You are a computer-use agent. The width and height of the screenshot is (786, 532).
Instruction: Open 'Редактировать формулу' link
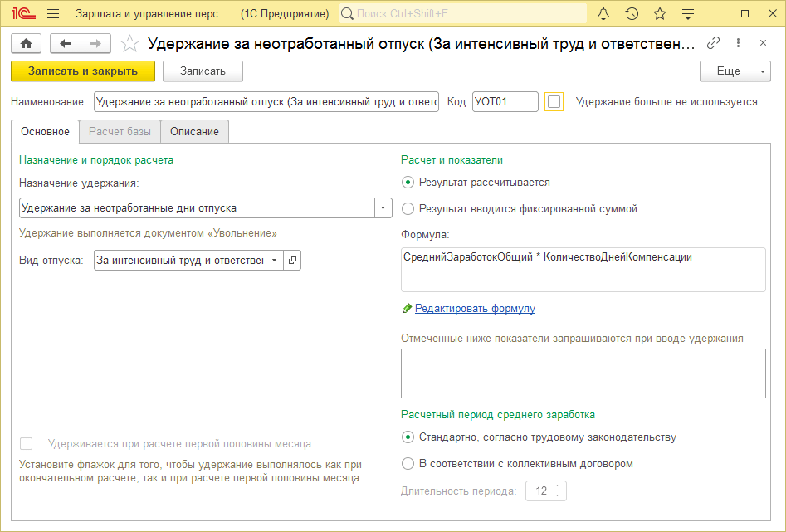point(475,309)
